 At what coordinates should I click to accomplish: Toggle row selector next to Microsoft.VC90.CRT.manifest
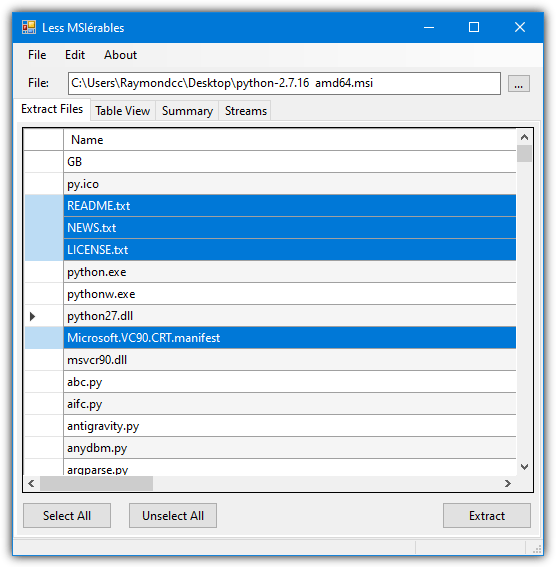[x=44, y=338]
